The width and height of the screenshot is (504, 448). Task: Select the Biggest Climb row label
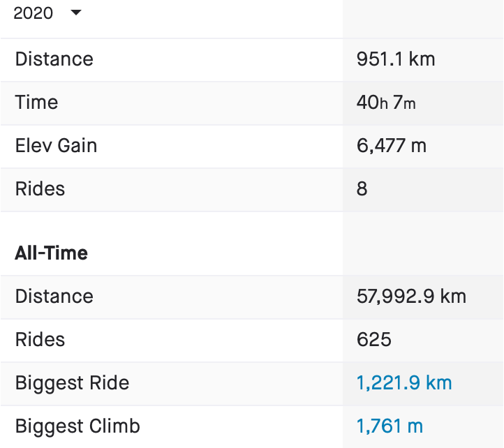coord(77,426)
